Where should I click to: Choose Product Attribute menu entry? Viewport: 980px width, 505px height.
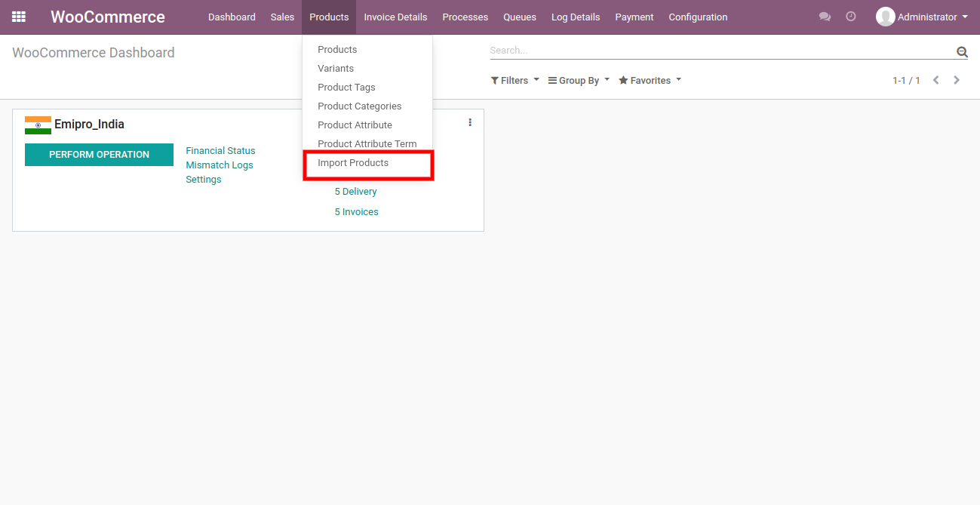[x=367, y=125]
